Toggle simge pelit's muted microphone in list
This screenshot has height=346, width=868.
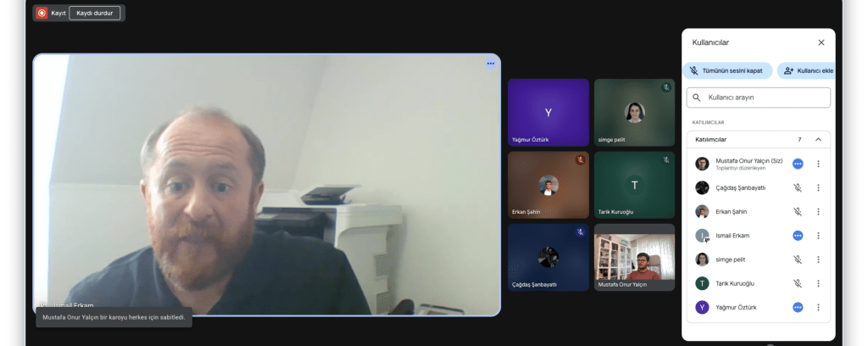click(798, 259)
